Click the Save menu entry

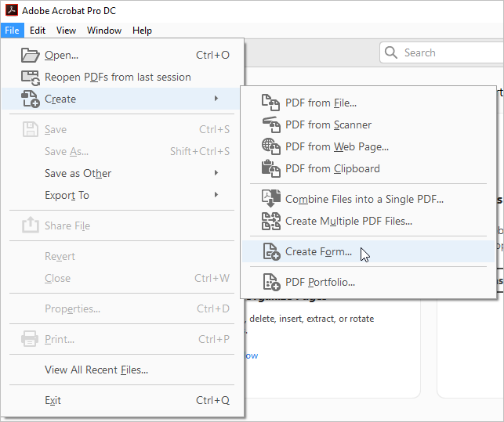tap(121, 129)
